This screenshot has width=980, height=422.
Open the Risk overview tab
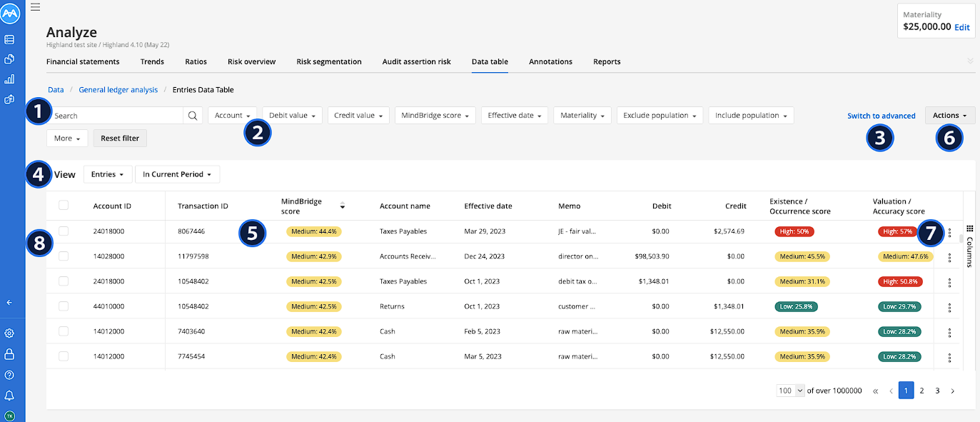coord(251,62)
